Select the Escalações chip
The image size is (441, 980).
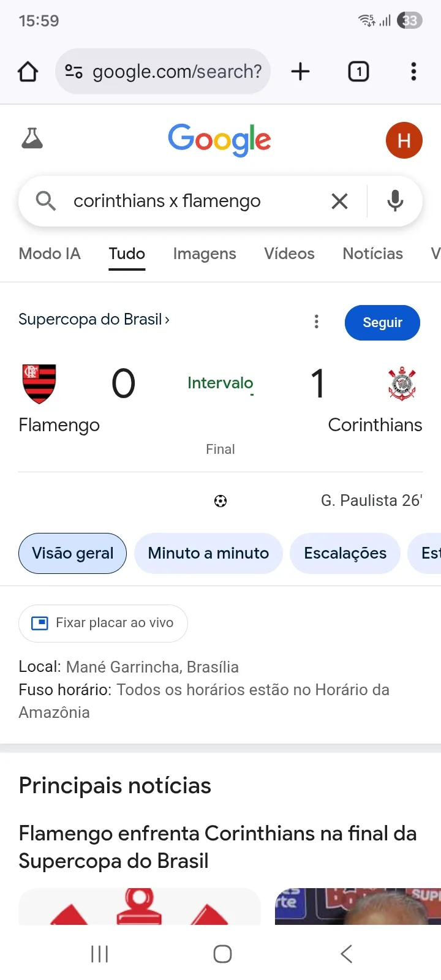point(345,553)
